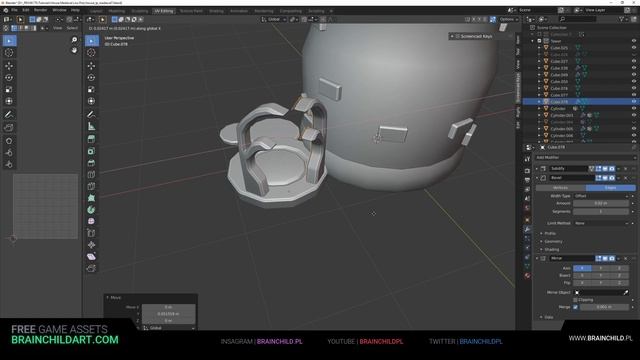Toggle Mirror modifier render visibility camera
Viewport: 640px width, 360px height.
[611, 258]
